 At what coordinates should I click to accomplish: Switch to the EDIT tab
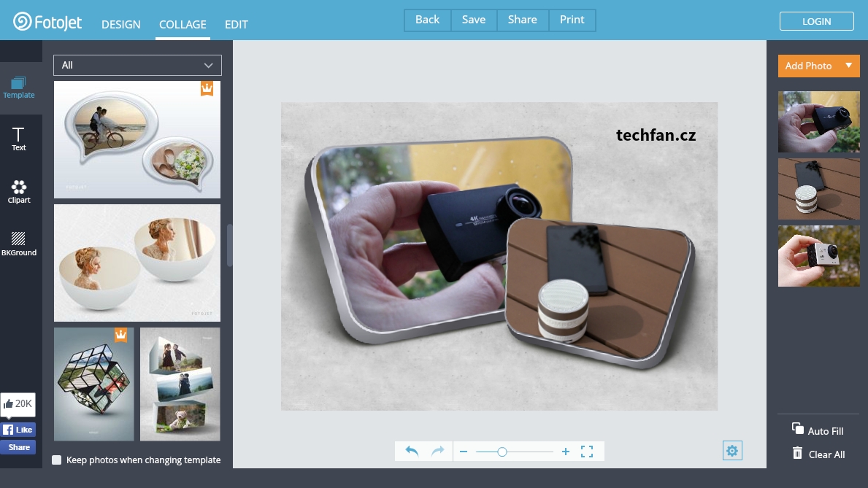(x=237, y=24)
